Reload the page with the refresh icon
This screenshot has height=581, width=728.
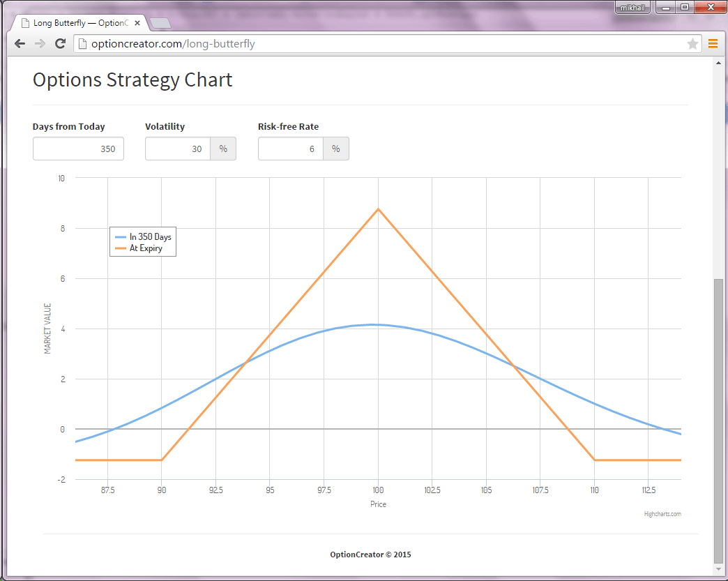(x=61, y=44)
